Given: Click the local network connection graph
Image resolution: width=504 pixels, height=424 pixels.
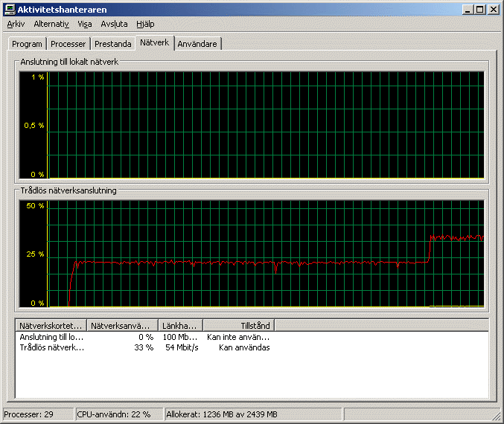Looking at the screenshot, I should point(265,125).
